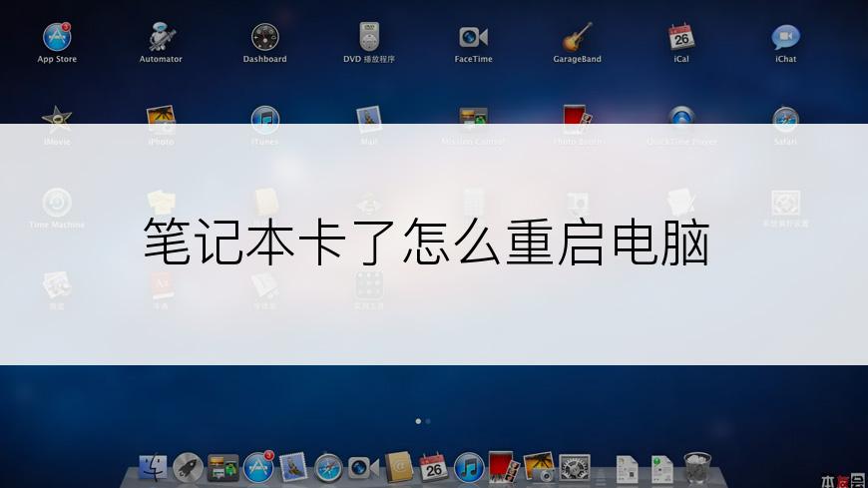Viewport: 868px width, 488px height.
Task: Open the document stack next to Trash
Action: 662,469
